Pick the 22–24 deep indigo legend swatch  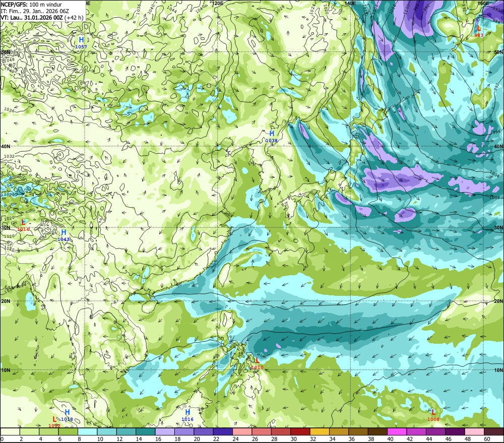(223, 432)
